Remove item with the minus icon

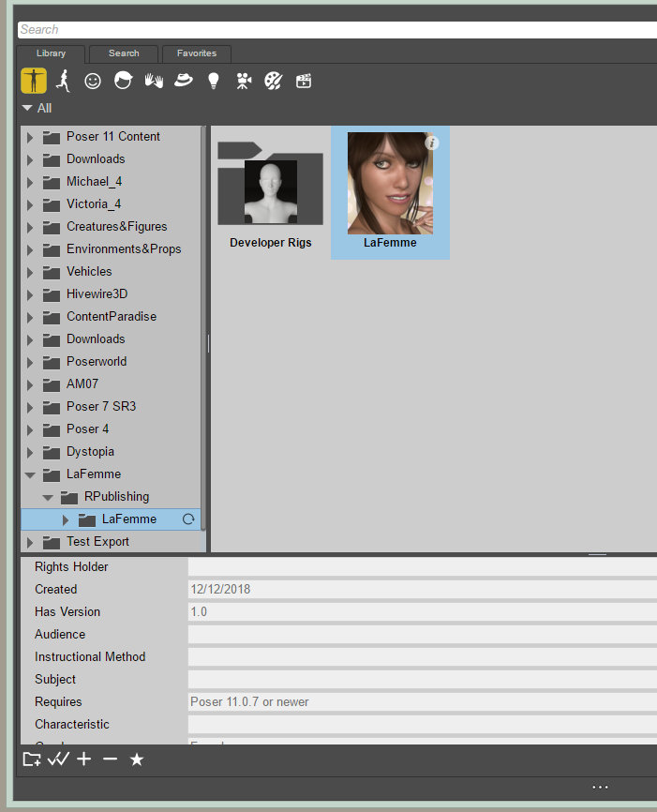click(x=110, y=759)
